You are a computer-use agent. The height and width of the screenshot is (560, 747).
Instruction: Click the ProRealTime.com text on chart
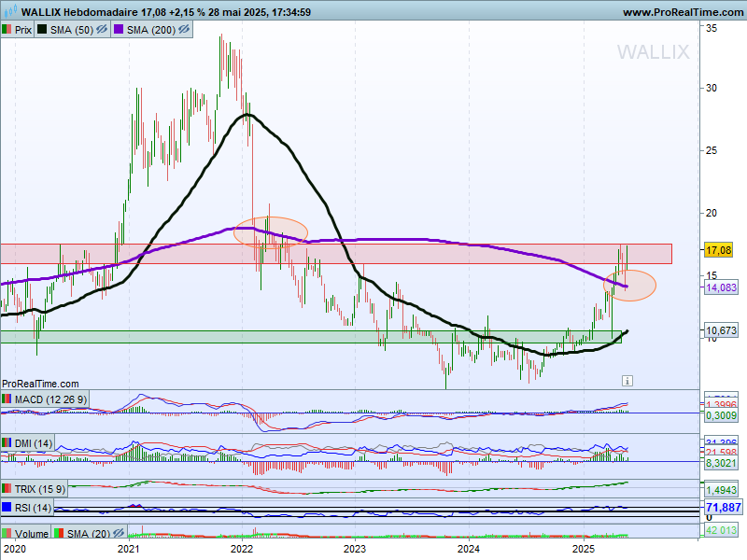(x=40, y=384)
